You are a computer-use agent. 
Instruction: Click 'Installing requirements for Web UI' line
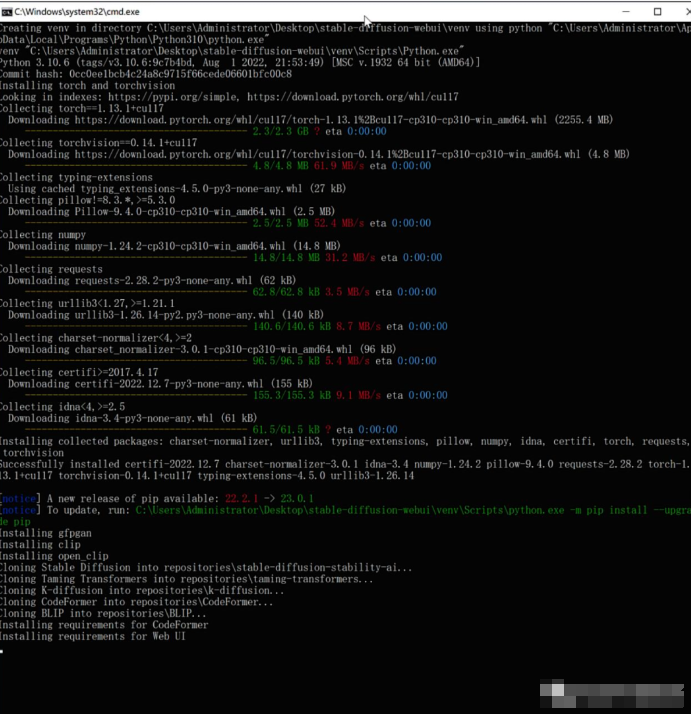(x=93, y=636)
